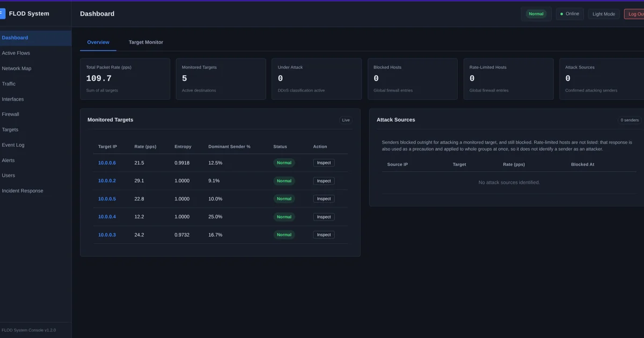Viewport: 644px width, 338px height.
Task: Click the 0 senders badge
Action: click(x=630, y=120)
